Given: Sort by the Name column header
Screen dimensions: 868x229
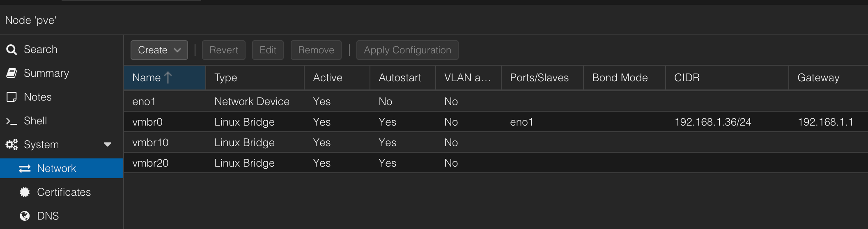Looking at the screenshot, I should [147, 78].
